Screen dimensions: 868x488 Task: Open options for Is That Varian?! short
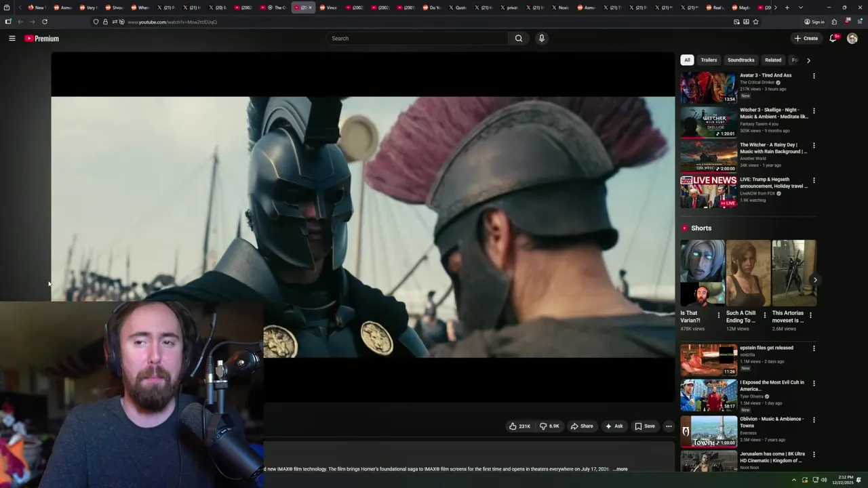pos(719,315)
